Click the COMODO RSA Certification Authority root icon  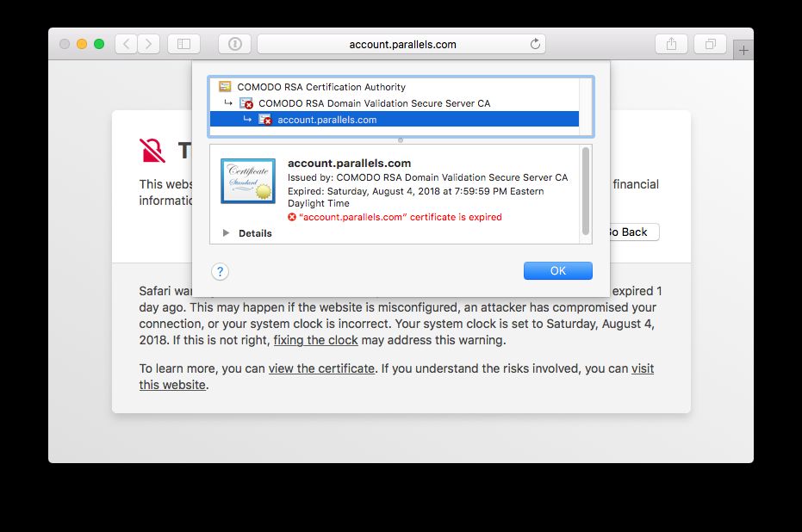click(225, 86)
